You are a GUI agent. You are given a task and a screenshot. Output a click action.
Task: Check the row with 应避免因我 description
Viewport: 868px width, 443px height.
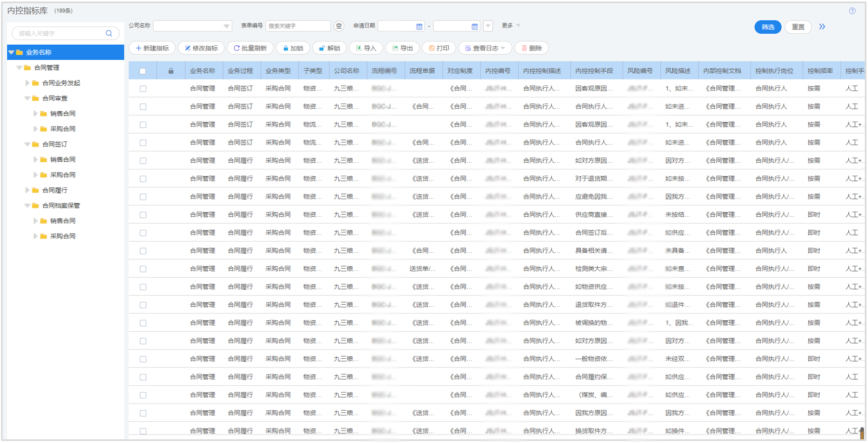point(143,197)
